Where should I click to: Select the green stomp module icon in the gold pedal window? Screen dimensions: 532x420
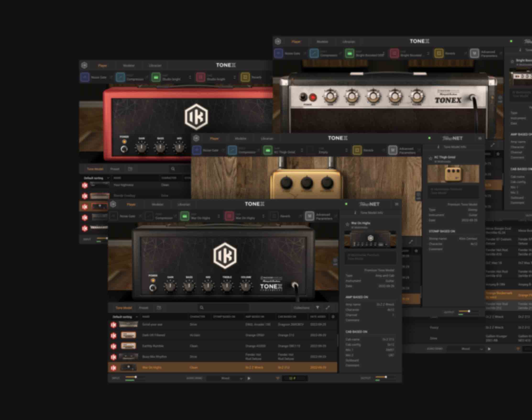(268, 150)
